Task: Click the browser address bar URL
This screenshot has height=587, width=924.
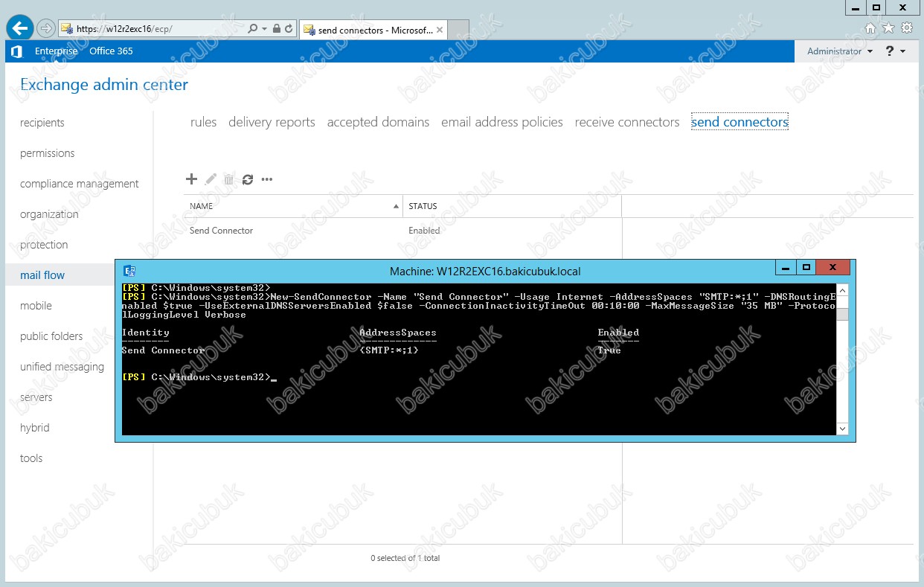Action: pos(124,29)
